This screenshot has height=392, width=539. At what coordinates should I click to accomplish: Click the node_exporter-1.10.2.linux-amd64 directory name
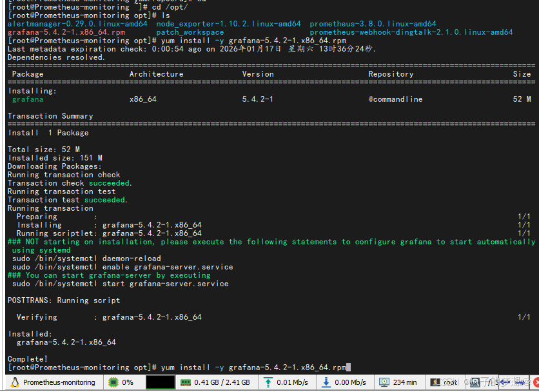[x=229, y=24]
